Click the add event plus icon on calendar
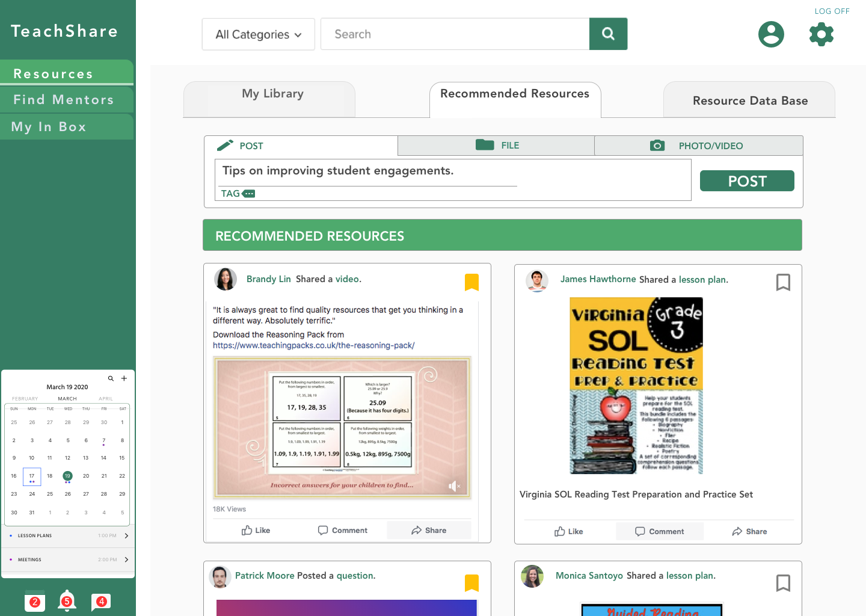Viewport: 866px width, 616px height. [124, 378]
